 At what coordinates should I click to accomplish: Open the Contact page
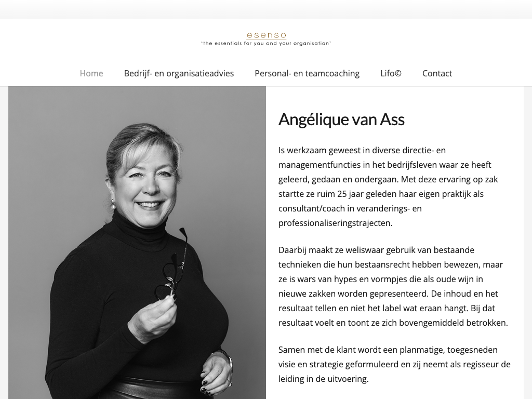click(x=437, y=73)
